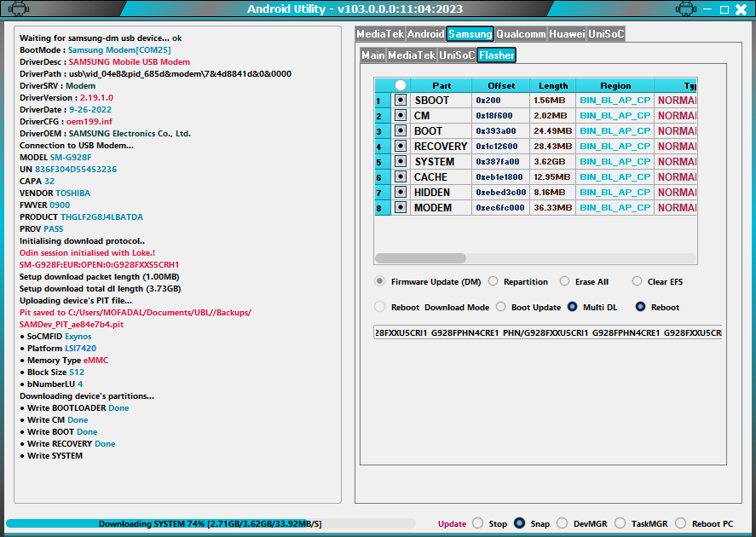The width and height of the screenshot is (756, 537).
Task: Select the Erase All radio option
Action: click(x=564, y=281)
